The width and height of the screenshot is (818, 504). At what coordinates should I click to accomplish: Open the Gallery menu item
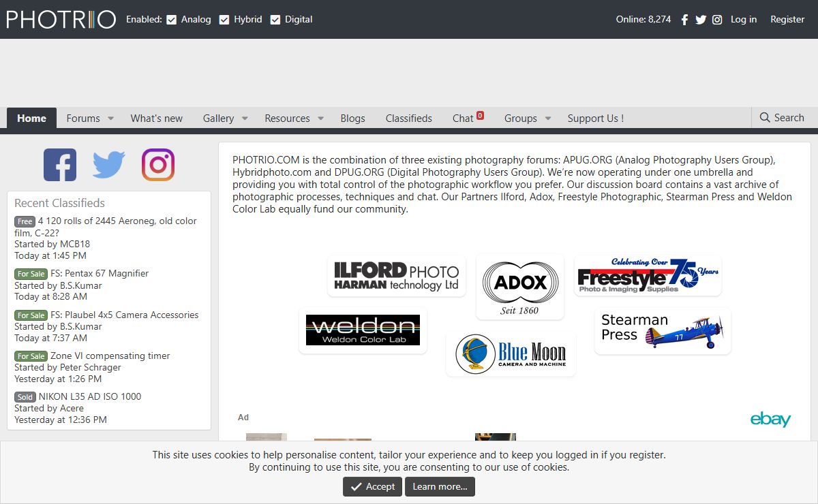click(x=218, y=118)
